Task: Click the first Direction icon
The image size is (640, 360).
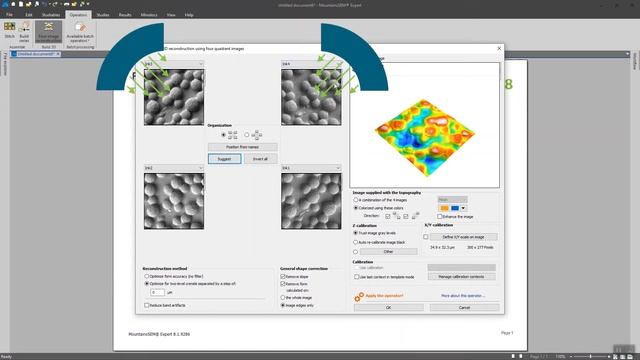Action: click(388, 216)
